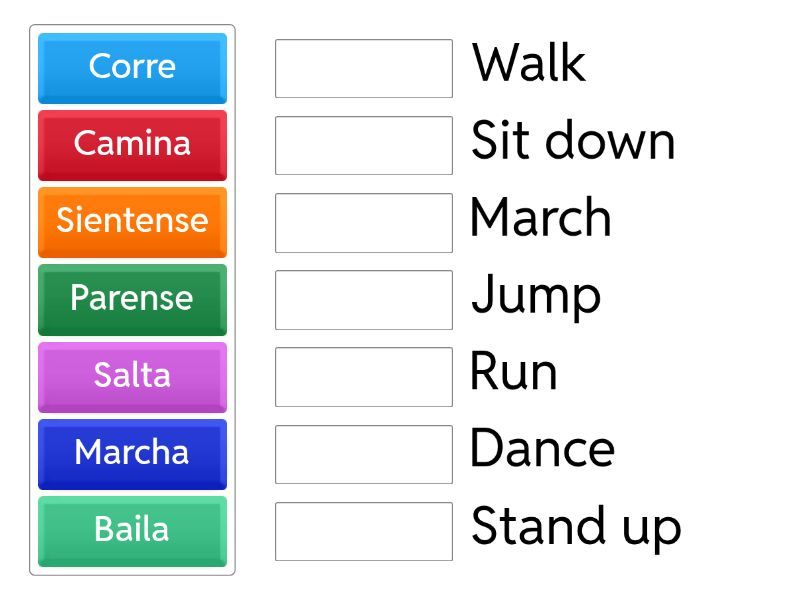Click the dark blue Marcha tile

(132, 453)
